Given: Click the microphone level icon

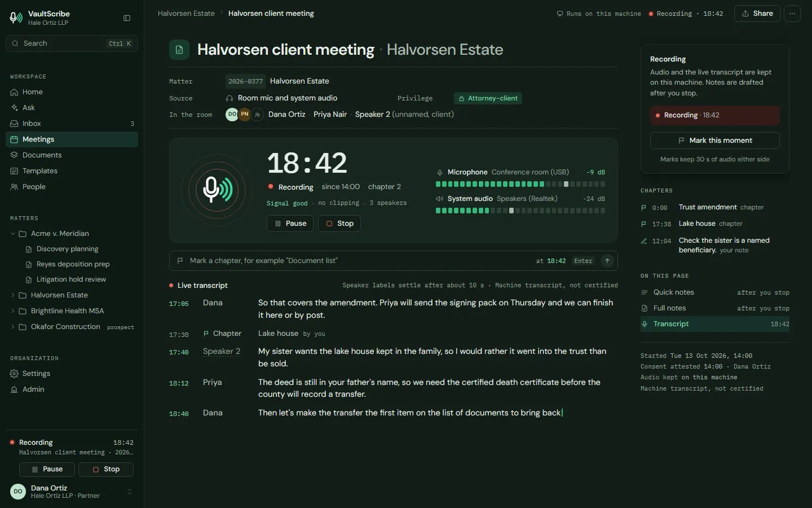Looking at the screenshot, I should (440, 172).
